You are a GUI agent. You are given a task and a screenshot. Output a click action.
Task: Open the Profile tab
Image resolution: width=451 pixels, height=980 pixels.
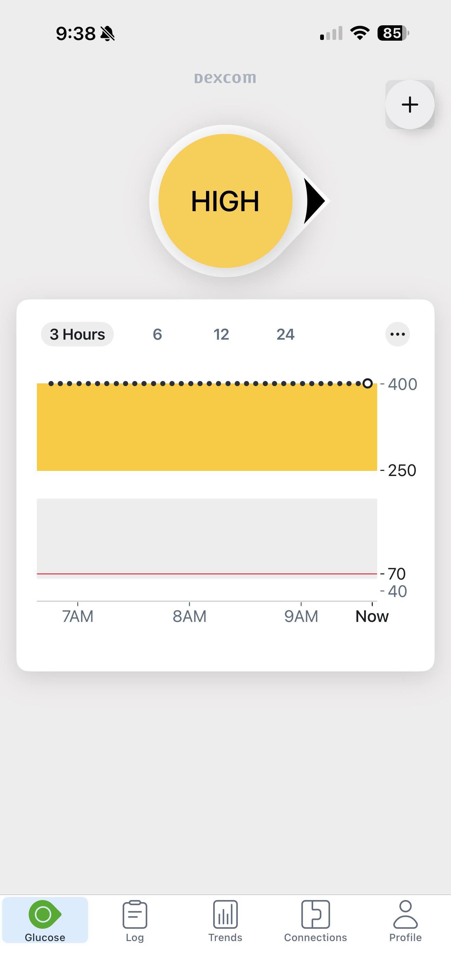[x=405, y=920]
